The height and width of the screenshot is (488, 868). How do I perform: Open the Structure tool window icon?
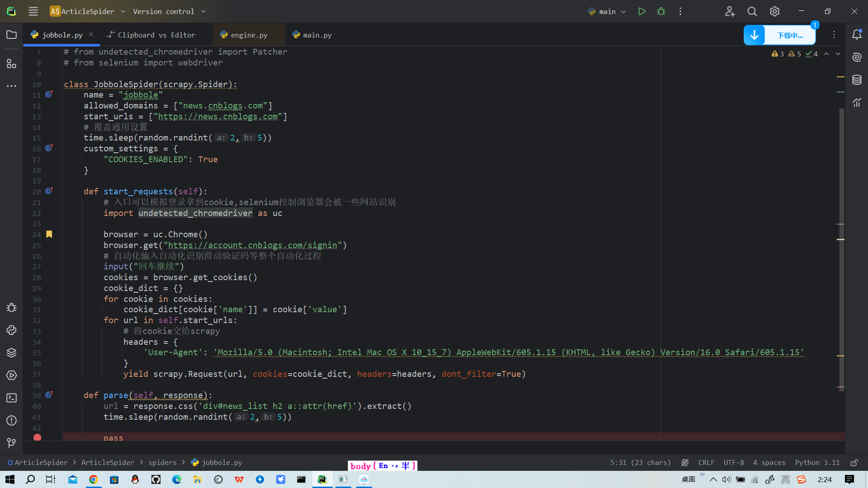[12, 64]
